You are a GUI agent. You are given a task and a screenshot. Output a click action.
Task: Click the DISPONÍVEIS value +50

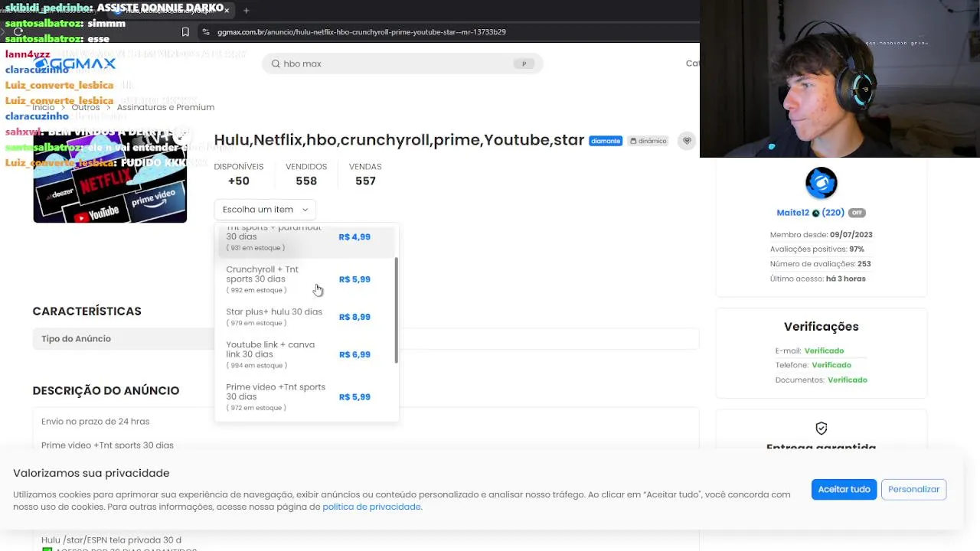coord(239,181)
